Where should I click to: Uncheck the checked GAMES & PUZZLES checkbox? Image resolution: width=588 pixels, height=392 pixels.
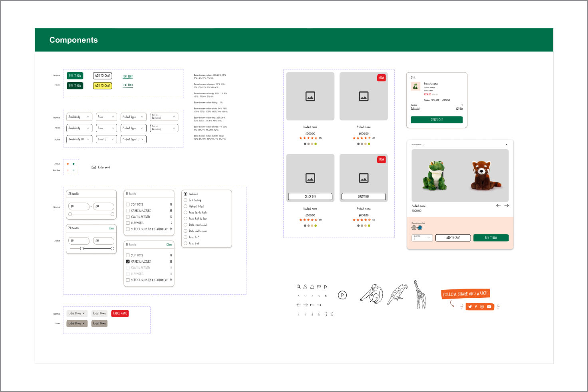click(128, 261)
